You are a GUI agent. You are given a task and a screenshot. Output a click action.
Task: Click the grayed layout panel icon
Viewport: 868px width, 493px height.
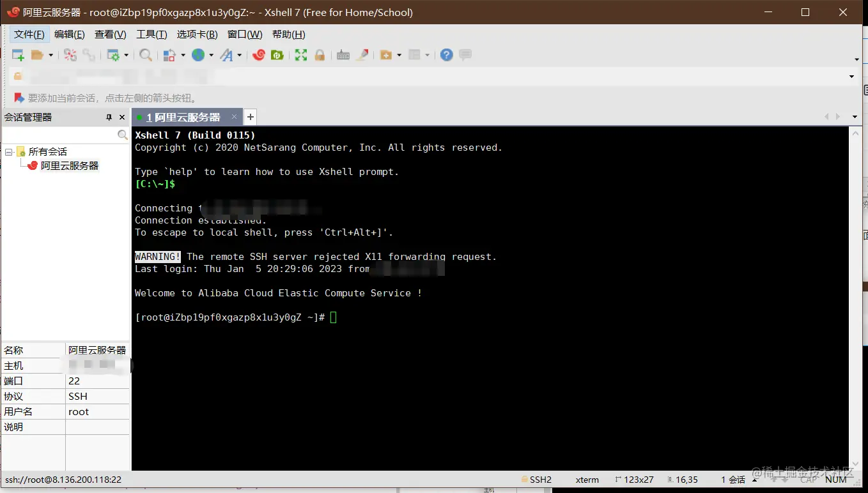[x=414, y=55]
